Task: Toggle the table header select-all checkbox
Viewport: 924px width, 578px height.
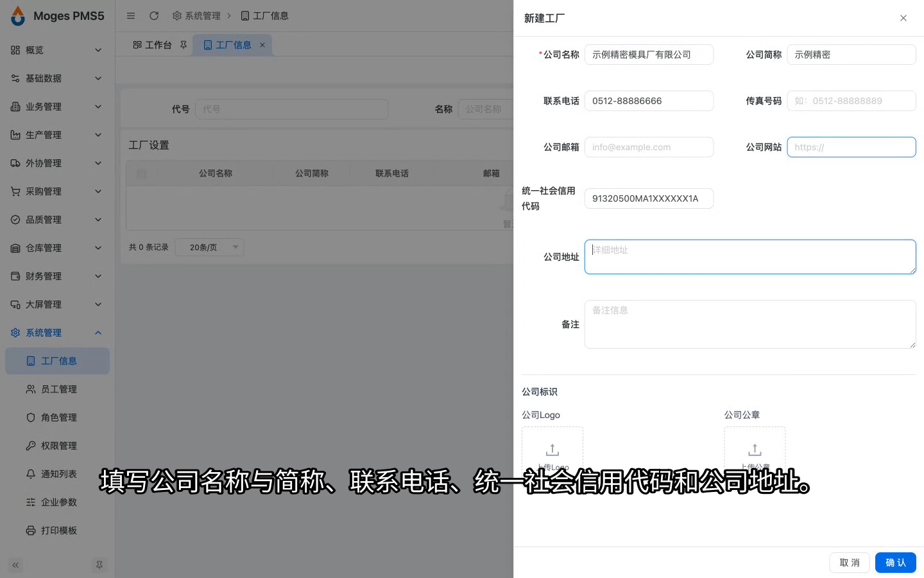Action: 142,173
